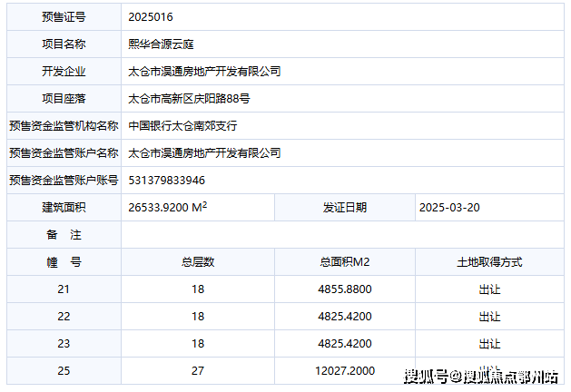Click 出让 in the building 22 row
The width and height of the screenshot is (571, 392).
pyautogui.click(x=489, y=317)
